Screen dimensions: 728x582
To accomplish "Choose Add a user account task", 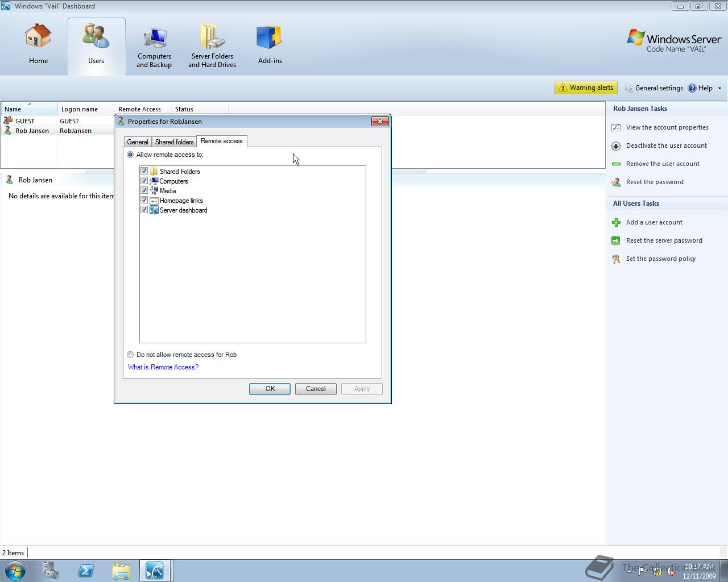I will (654, 222).
